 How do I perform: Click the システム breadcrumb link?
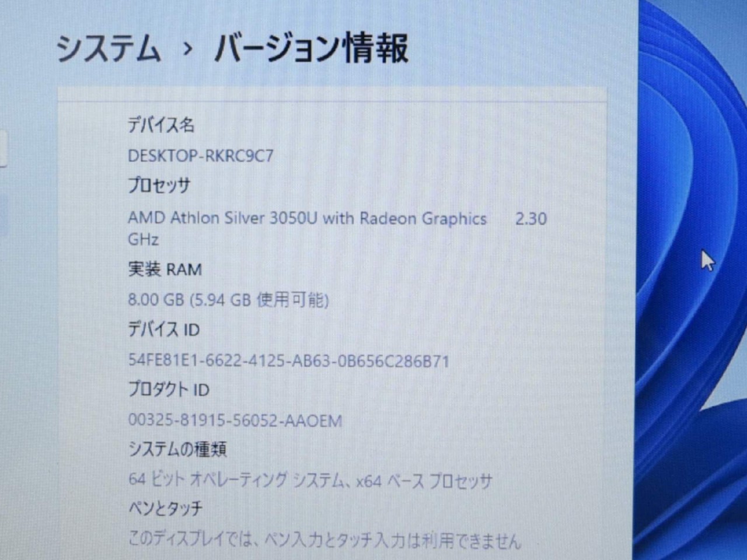pos(108,48)
